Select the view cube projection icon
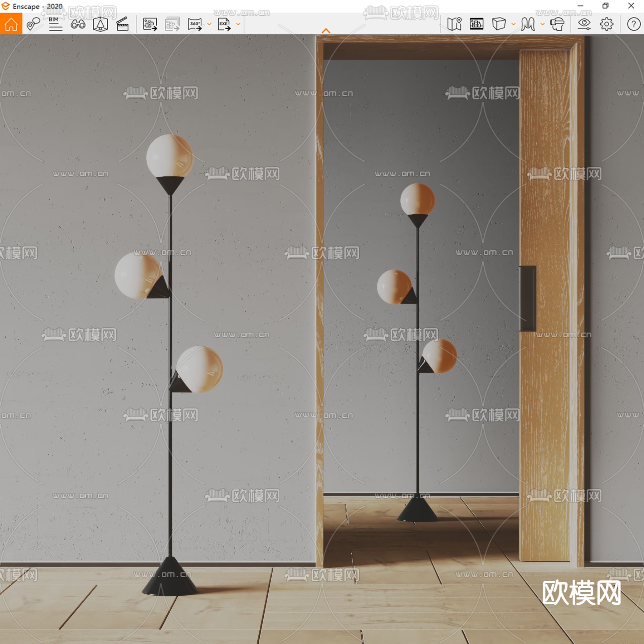The width and height of the screenshot is (644, 644). [x=499, y=24]
